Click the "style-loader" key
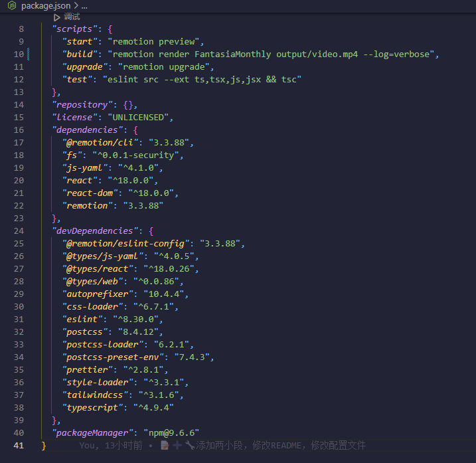The height and width of the screenshot is (463, 476). point(98,383)
